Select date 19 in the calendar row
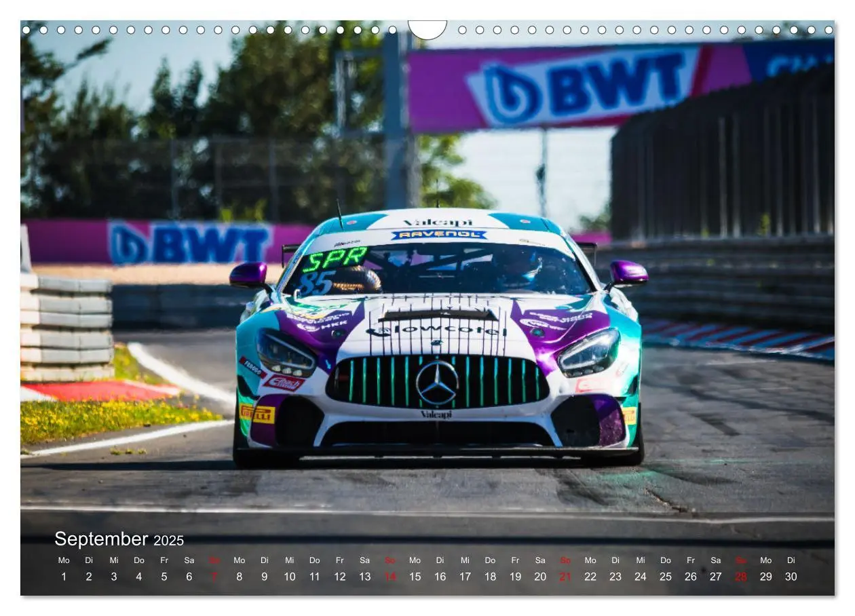This screenshot has width=855, height=616. (x=516, y=577)
